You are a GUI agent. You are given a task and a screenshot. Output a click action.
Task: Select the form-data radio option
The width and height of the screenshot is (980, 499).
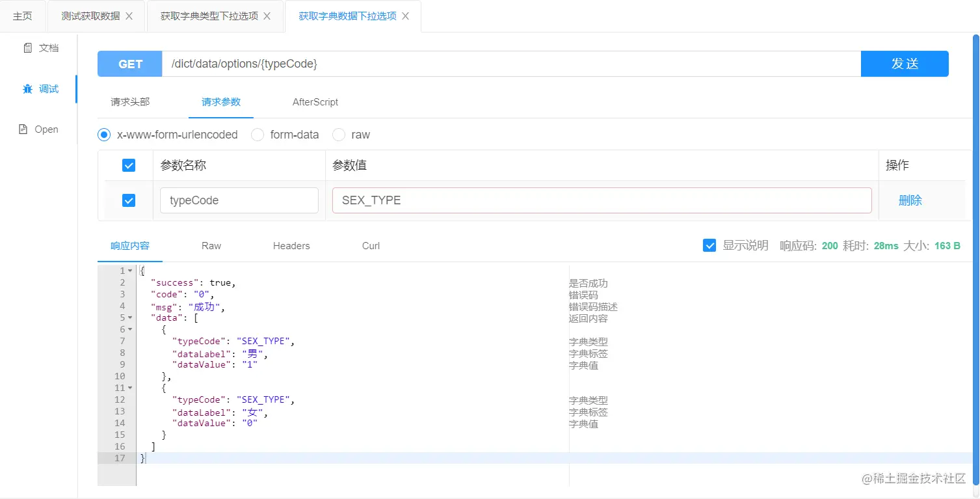coord(258,135)
